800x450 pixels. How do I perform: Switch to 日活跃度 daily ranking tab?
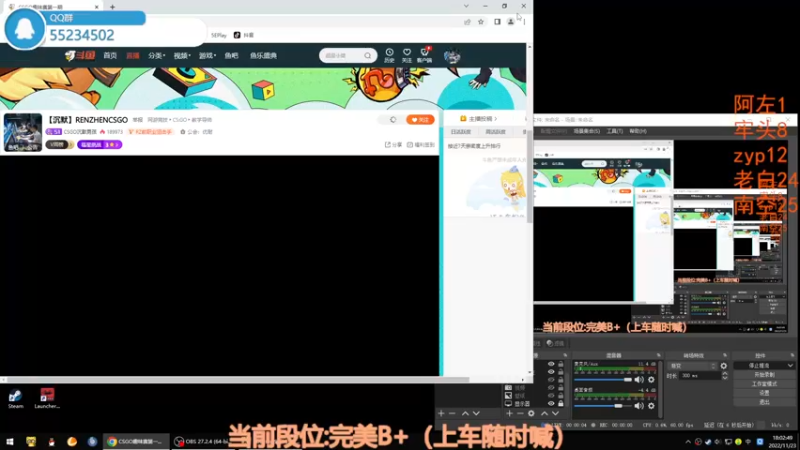[x=460, y=132]
